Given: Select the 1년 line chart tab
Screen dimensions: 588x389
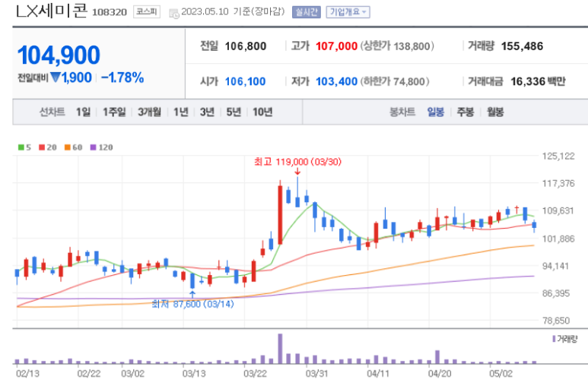Looking at the screenshot, I should (181, 112).
